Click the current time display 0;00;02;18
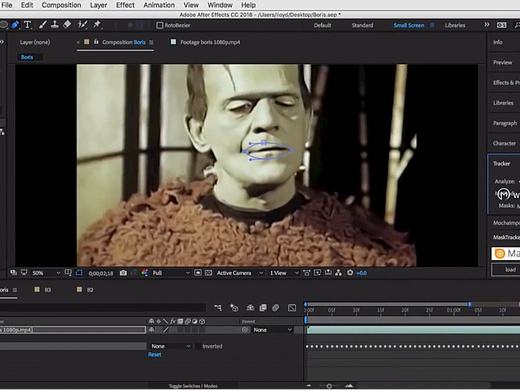Screen dimensions: 520x390 101,273
